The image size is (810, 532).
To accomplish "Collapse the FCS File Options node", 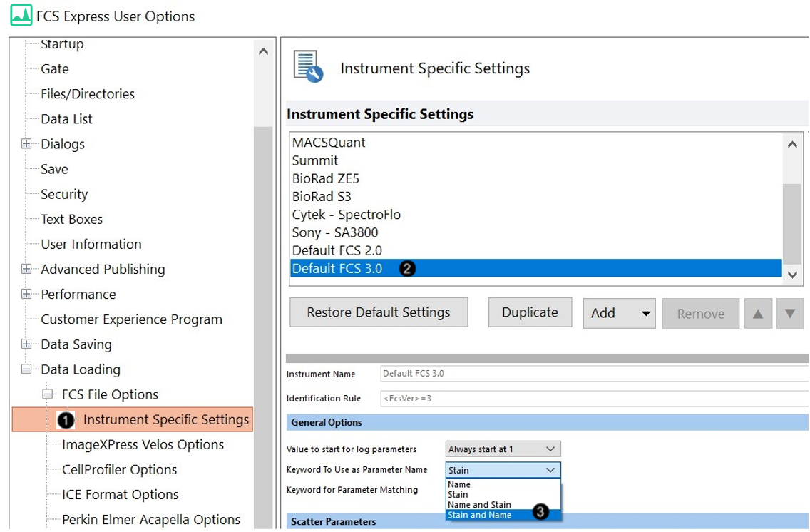I will [x=48, y=394].
